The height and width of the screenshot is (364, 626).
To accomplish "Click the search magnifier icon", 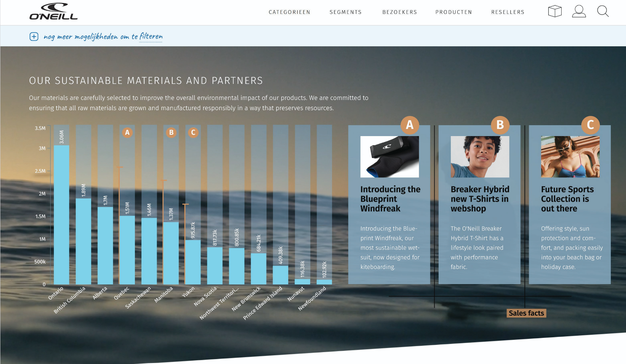I will (x=603, y=11).
